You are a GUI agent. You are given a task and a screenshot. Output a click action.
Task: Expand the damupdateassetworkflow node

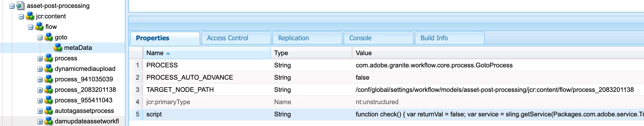pyautogui.click(x=40, y=122)
